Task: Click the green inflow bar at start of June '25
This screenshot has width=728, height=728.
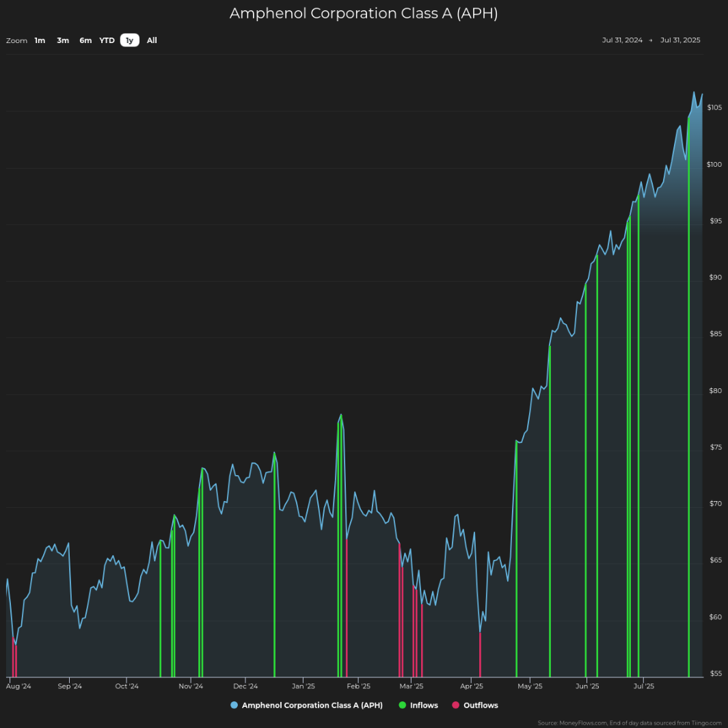Action: click(x=585, y=480)
